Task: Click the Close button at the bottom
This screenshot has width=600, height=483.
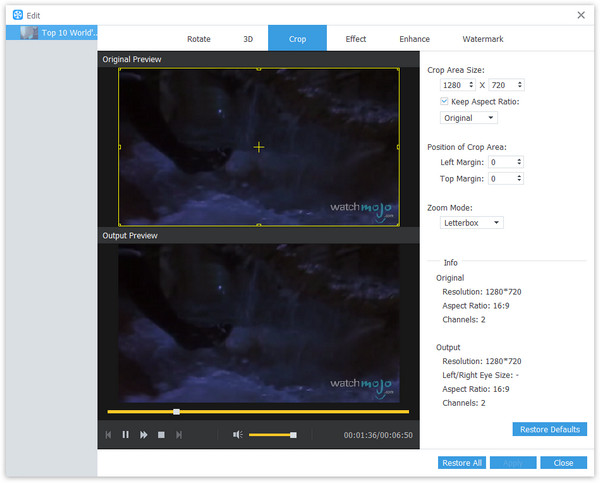Action: pos(563,463)
